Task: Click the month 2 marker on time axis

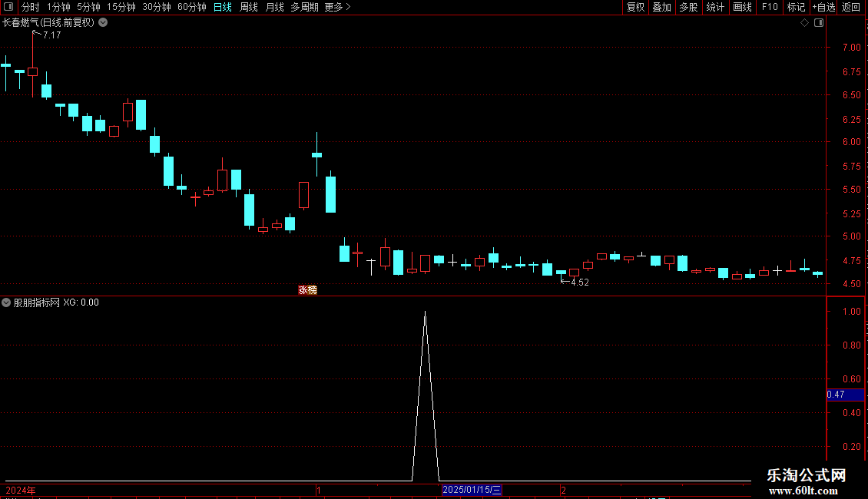Action: (563, 490)
